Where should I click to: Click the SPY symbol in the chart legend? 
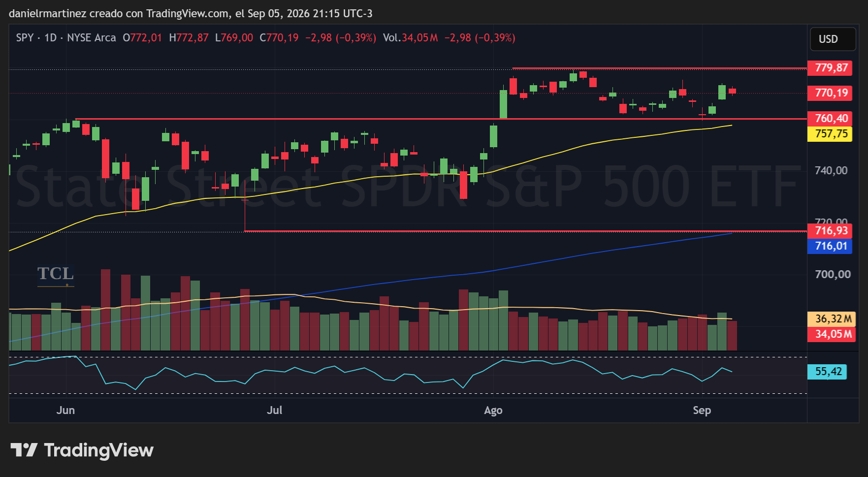(25, 38)
